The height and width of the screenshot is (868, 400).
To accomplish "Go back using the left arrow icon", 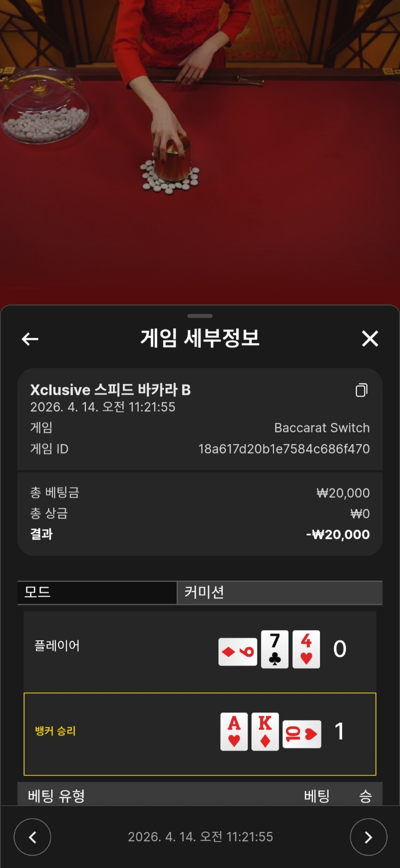I will click(30, 339).
